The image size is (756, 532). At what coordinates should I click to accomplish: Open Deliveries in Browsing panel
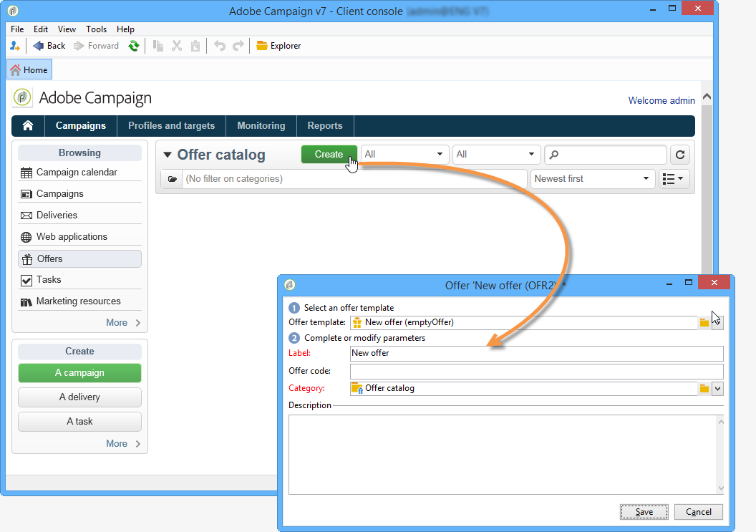(79, 215)
